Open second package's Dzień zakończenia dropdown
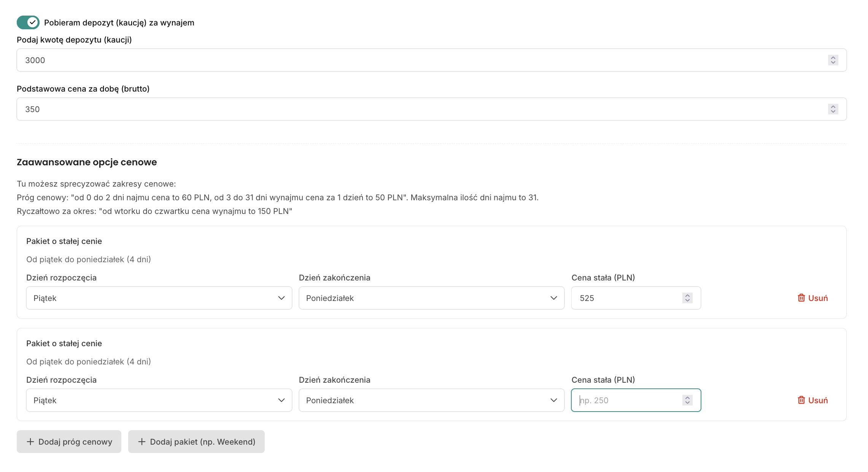The width and height of the screenshot is (868, 472). (431, 400)
